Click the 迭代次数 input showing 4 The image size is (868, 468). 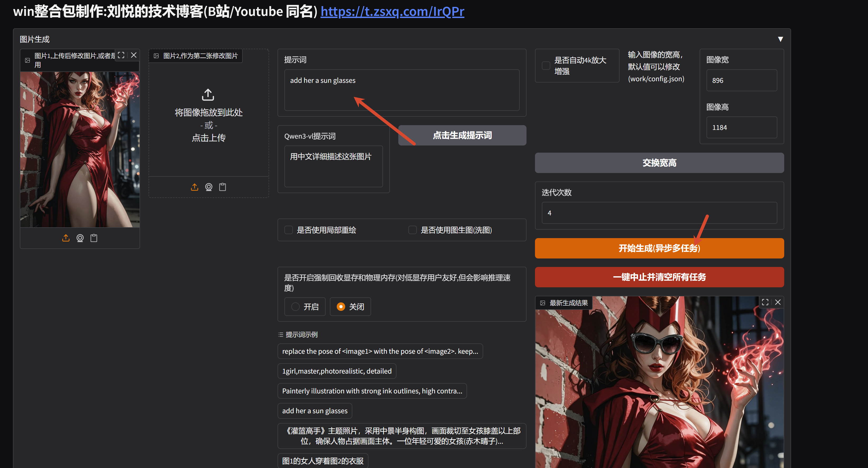click(x=659, y=213)
